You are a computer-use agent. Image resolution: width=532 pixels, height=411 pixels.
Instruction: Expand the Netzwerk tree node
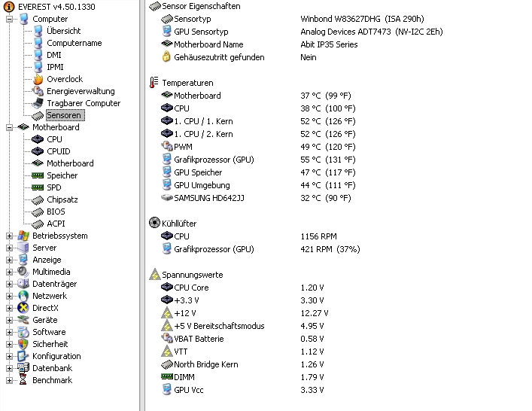click(10, 296)
